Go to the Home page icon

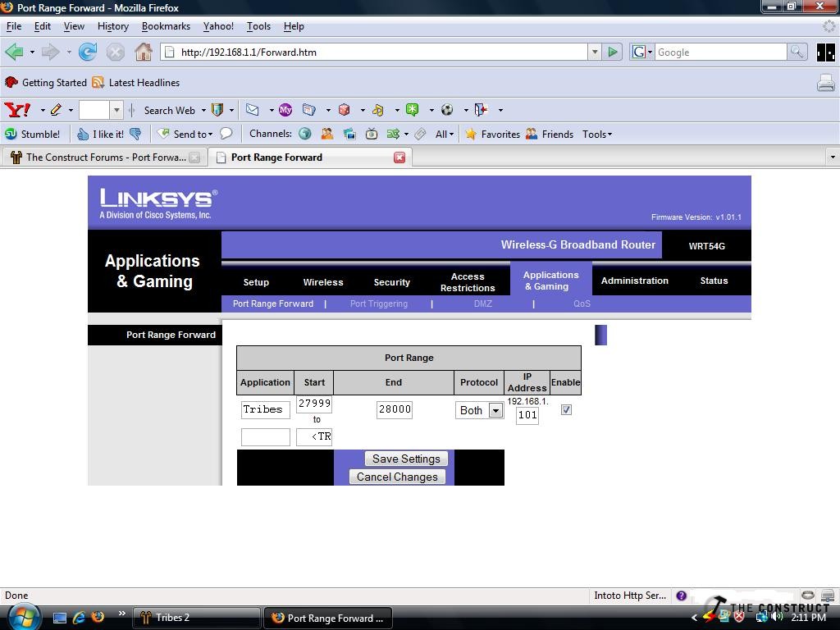coord(143,52)
